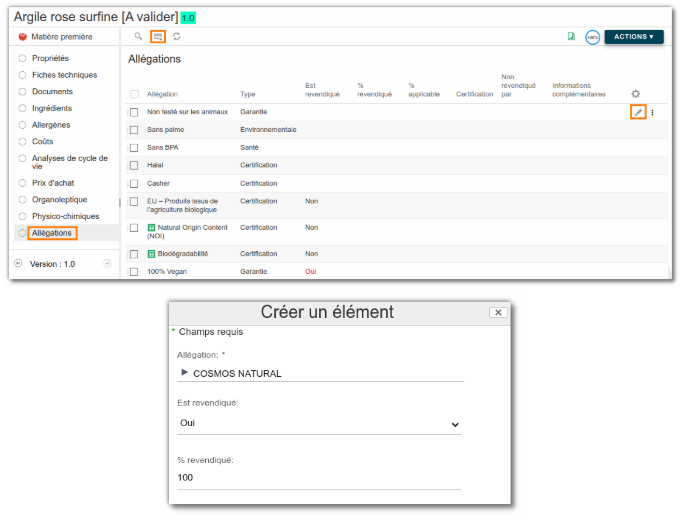This screenshot has height=515, width=682.
Task: Click the pencil edit icon on first row
Action: 638,112
